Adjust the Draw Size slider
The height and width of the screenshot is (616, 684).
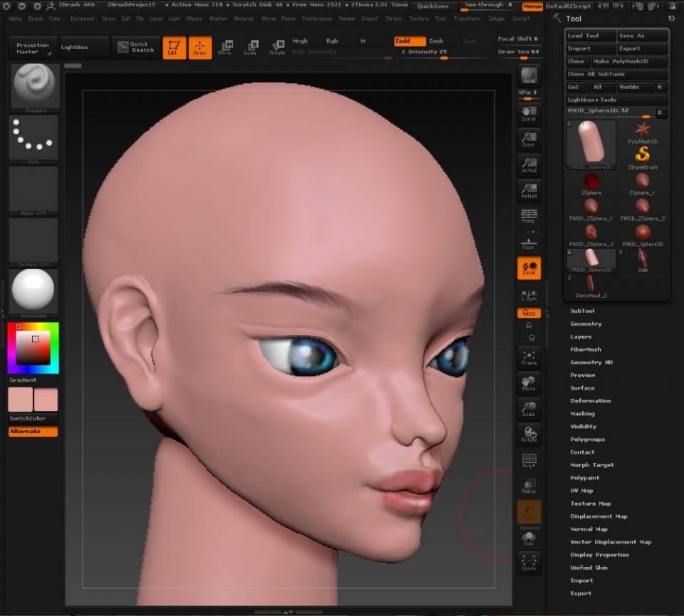click(x=518, y=53)
